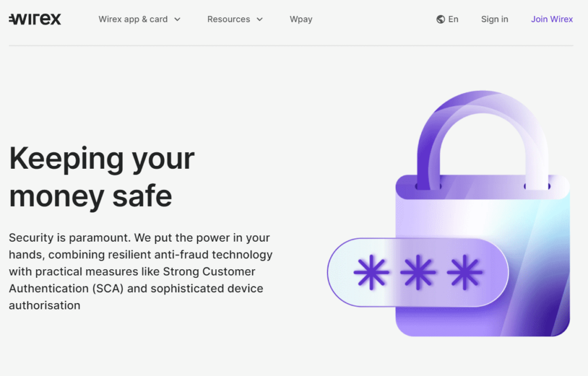The height and width of the screenshot is (376, 588).
Task: Click the chevron beside Wirex app & card
Action: (177, 19)
